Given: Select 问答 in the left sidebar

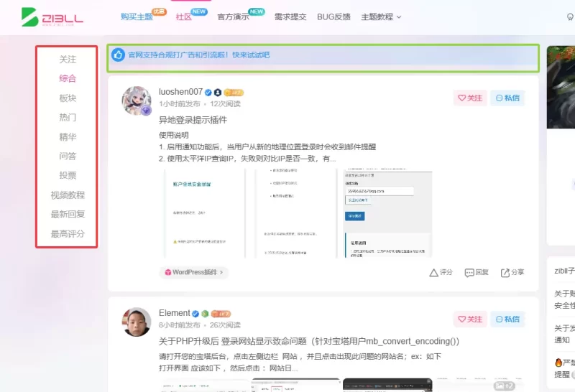Looking at the screenshot, I should point(68,156).
